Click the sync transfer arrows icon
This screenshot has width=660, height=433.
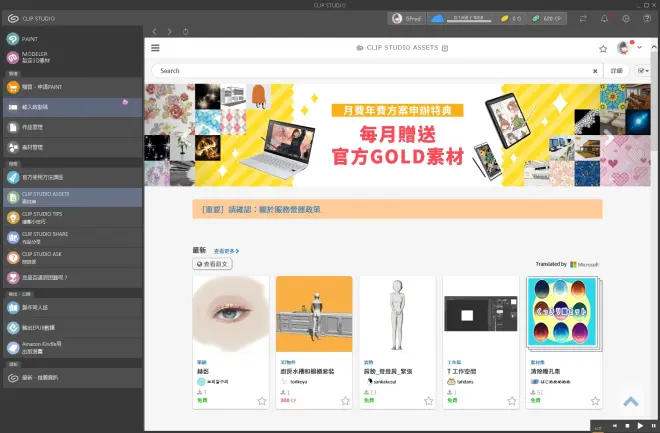click(x=583, y=19)
